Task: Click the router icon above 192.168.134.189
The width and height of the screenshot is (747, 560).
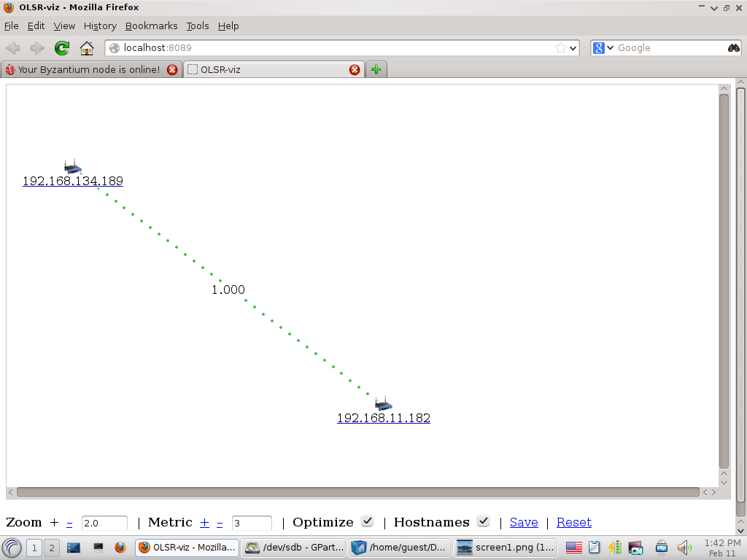Action: tap(72, 167)
